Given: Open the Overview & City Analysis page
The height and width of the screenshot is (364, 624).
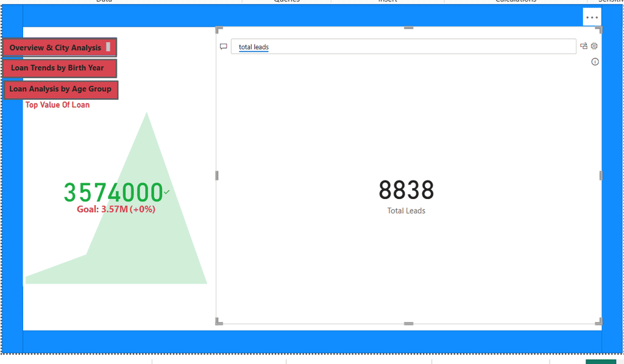Looking at the screenshot, I should point(60,47).
